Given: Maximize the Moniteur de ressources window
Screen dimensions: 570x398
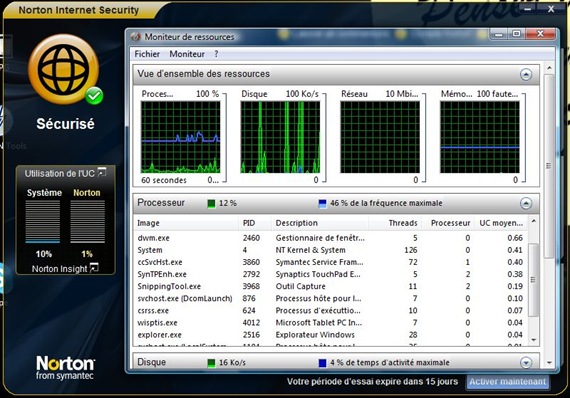Looking at the screenshot, I should (x=516, y=34).
